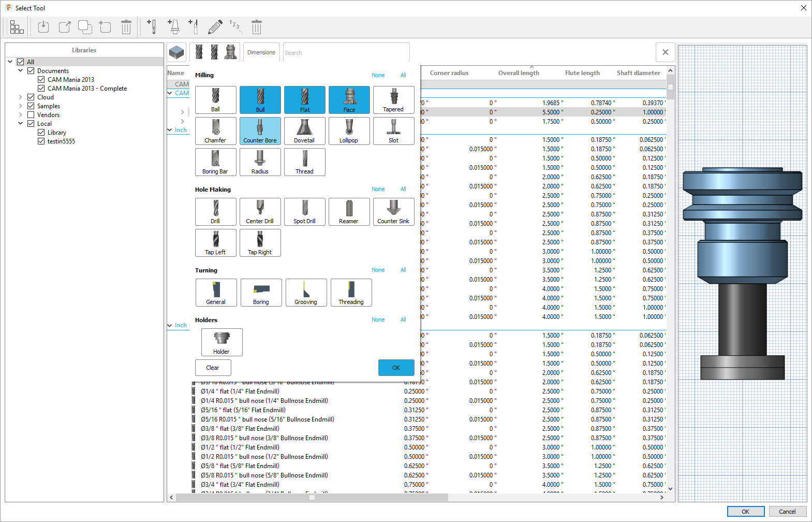Select the Dovetail mill tool type
The width and height of the screenshot is (812, 522).
coord(305,131)
